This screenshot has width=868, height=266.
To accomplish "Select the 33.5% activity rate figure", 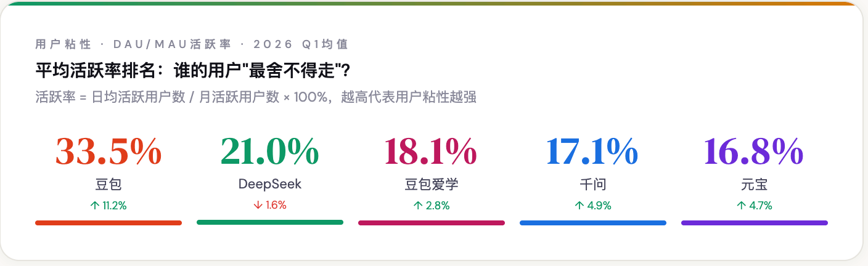I will (x=108, y=151).
